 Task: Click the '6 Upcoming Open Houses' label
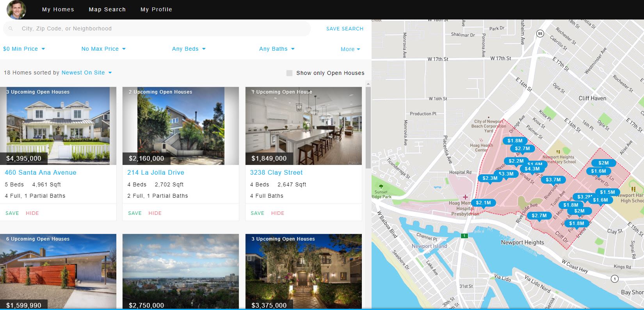click(38, 239)
